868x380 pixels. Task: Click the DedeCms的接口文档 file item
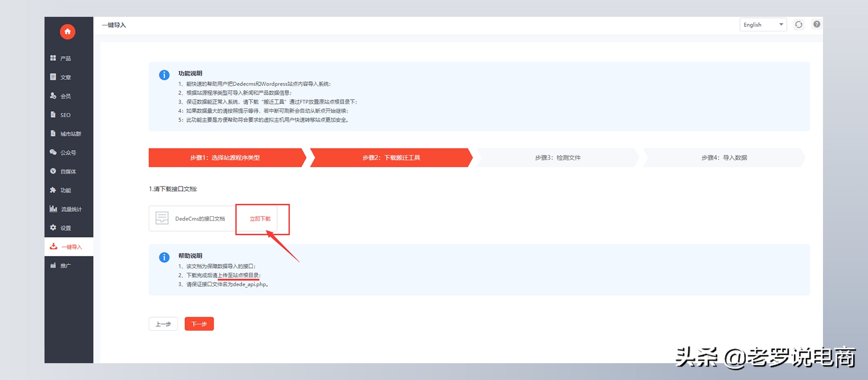coord(192,218)
